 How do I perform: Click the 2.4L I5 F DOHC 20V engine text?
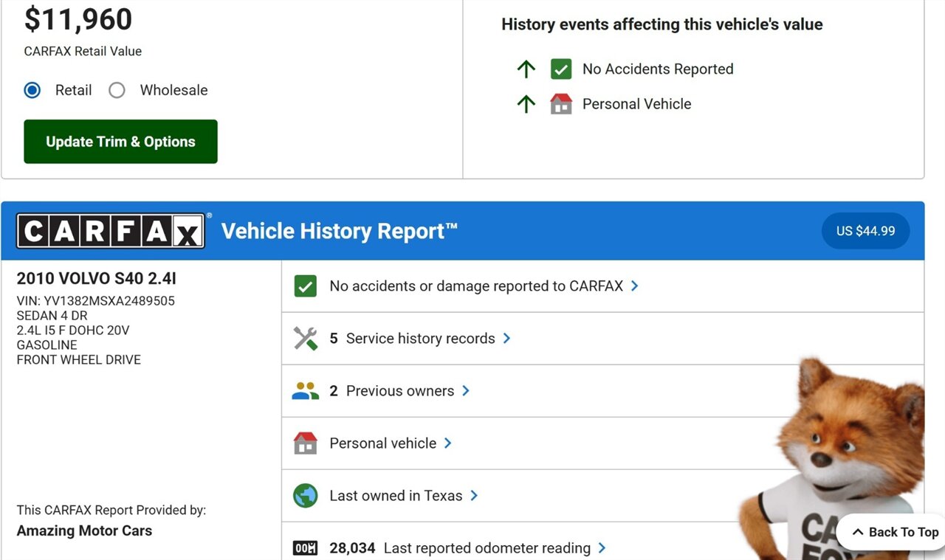[x=73, y=331]
